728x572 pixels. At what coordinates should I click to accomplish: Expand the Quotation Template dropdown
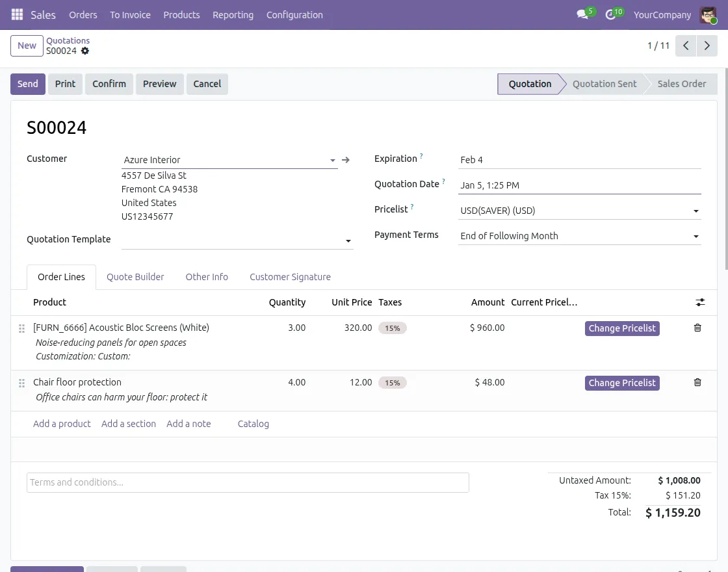click(x=348, y=240)
